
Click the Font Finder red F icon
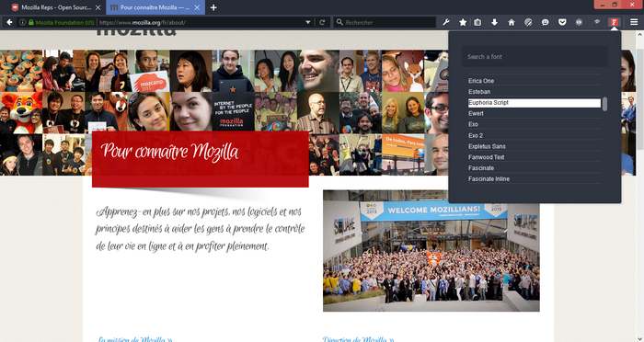pyautogui.click(x=614, y=22)
